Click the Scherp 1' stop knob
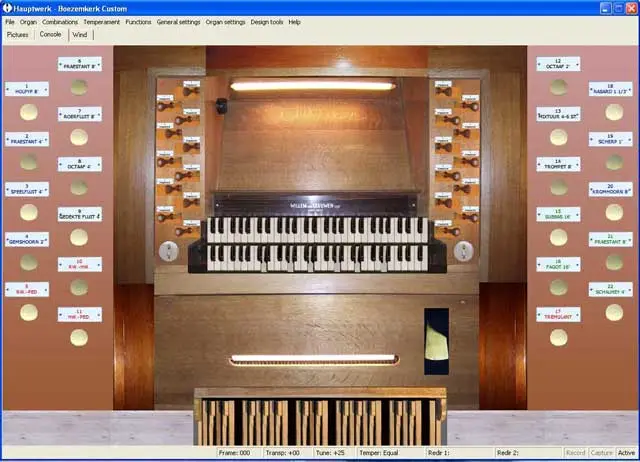The height and width of the screenshot is (462, 640). (610, 162)
